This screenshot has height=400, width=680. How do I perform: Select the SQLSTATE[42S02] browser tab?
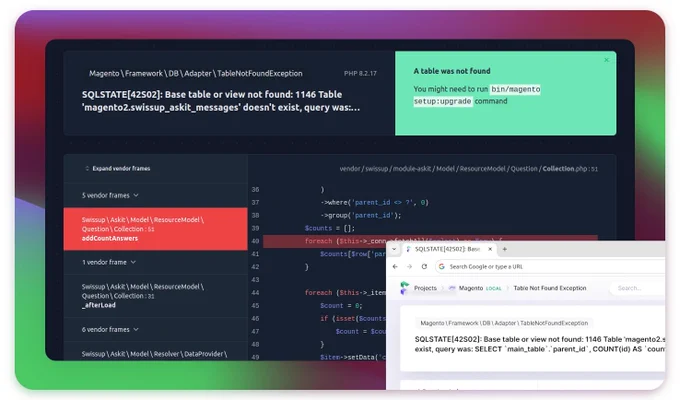click(x=449, y=249)
